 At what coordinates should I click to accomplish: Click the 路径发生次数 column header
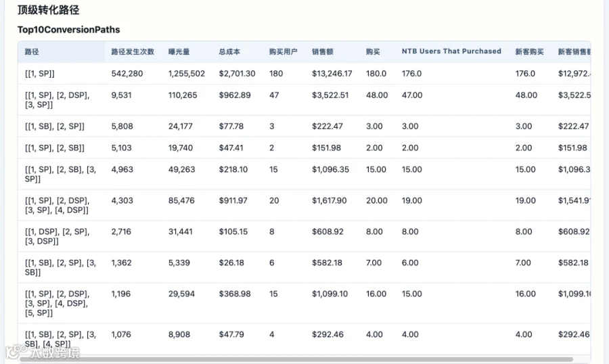click(x=133, y=51)
